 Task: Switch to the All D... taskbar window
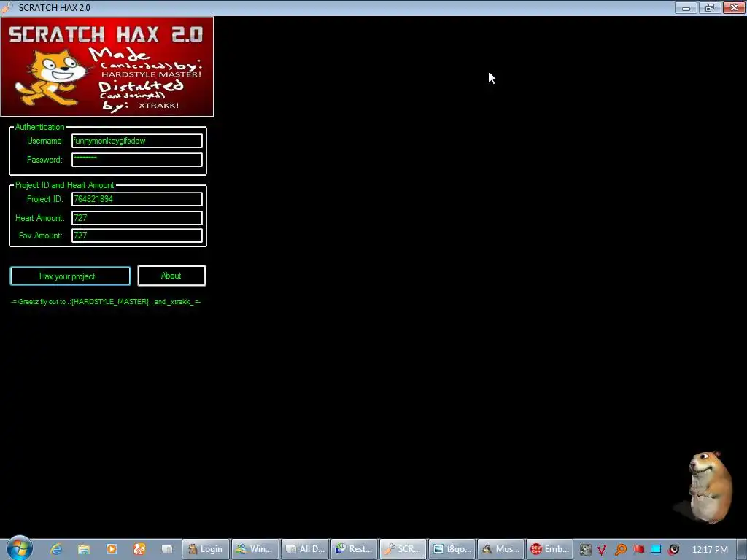(x=305, y=549)
